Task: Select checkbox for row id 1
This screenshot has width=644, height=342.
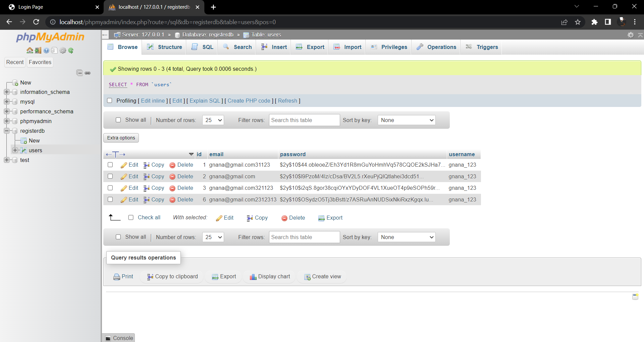Action: [110, 165]
